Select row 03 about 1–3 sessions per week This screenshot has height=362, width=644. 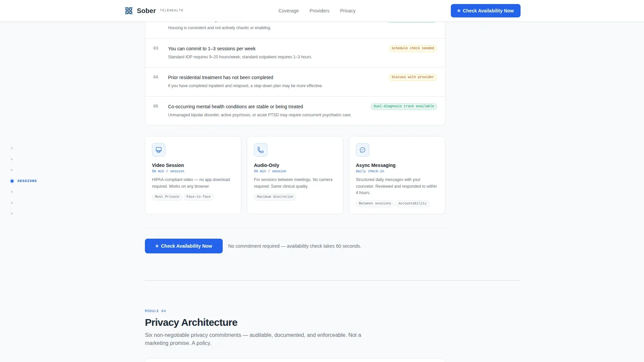(295, 53)
